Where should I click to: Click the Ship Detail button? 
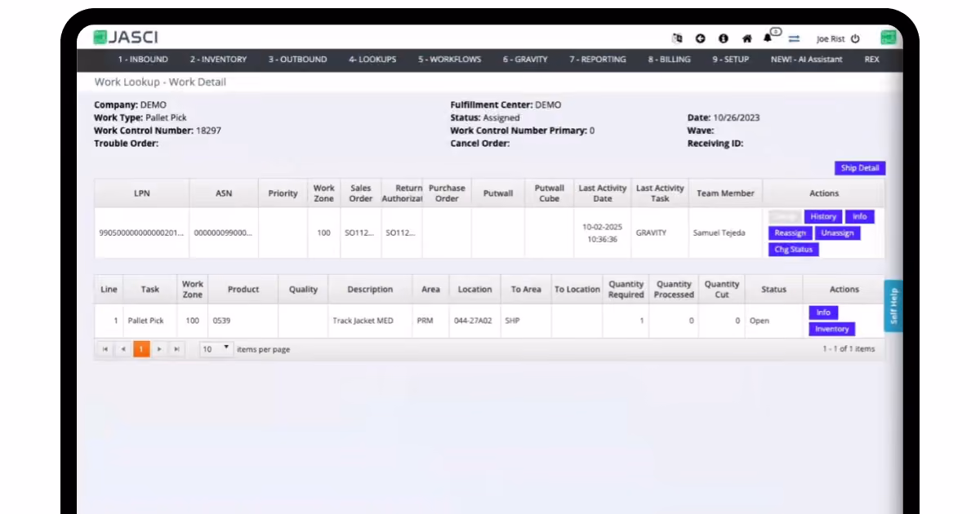(860, 168)
